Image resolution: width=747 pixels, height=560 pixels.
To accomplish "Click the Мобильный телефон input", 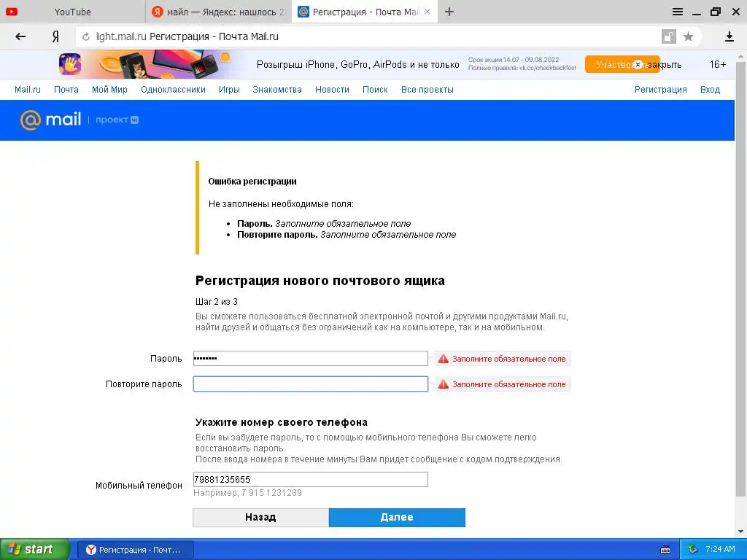I will pyautogui.click(x=311, y=480).
